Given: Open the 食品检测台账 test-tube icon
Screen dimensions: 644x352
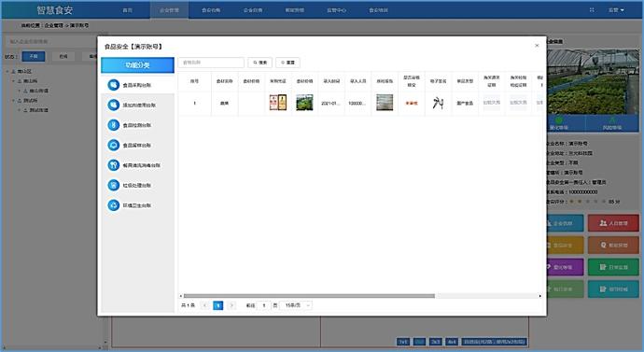Looking at the screenshot, I should 113,125.
